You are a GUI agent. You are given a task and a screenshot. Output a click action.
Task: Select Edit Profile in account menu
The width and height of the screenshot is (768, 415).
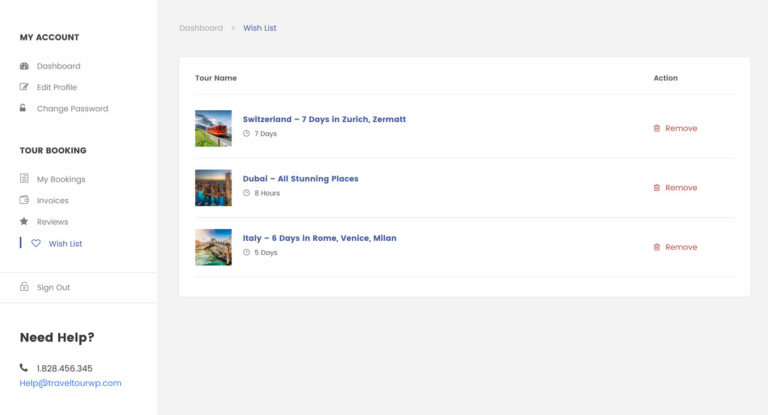[x=57, y=87]
